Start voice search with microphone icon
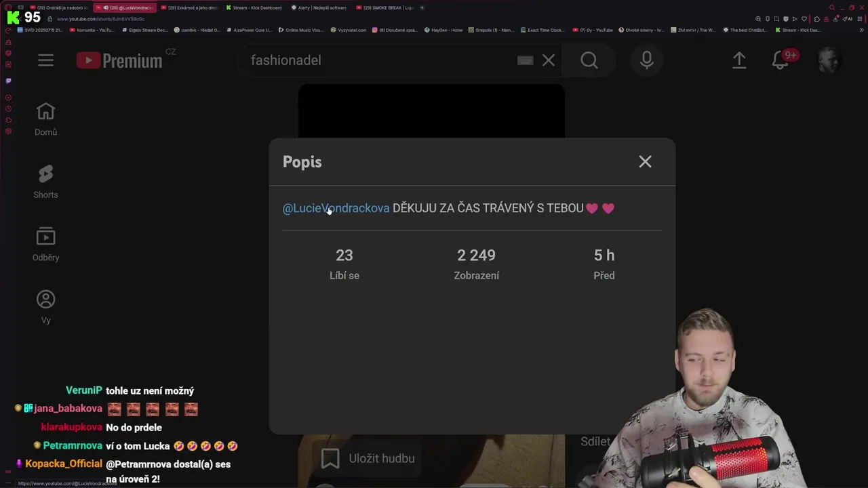868x488 pixels. pos(646,60)
